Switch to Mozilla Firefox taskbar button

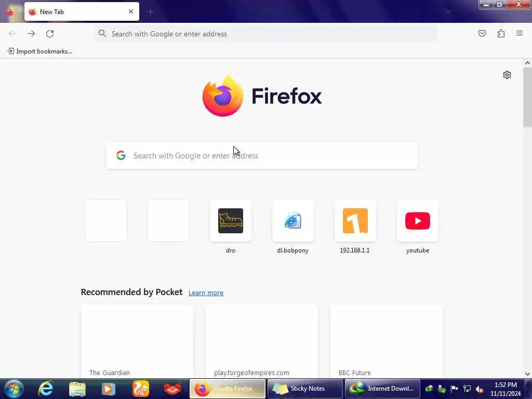[228, 389]
